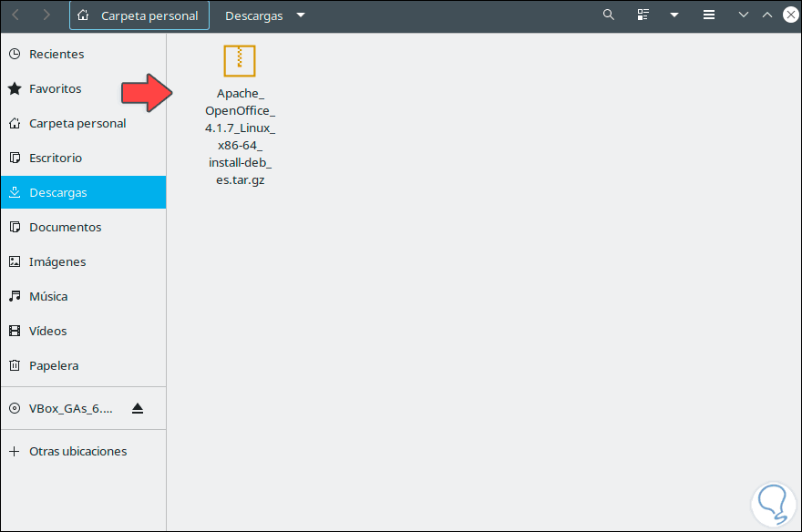
Task: Select Descargas in the sidebar
Action: tap(83, 192)
